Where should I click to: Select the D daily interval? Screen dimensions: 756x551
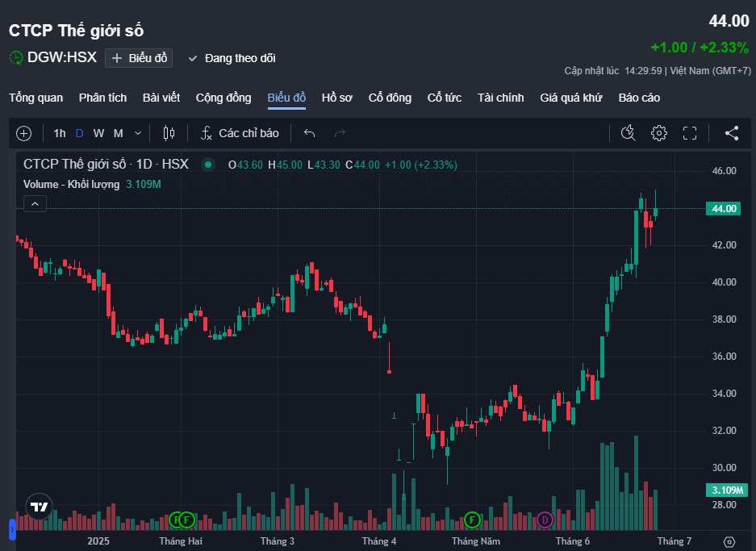(x=80, y=133)
